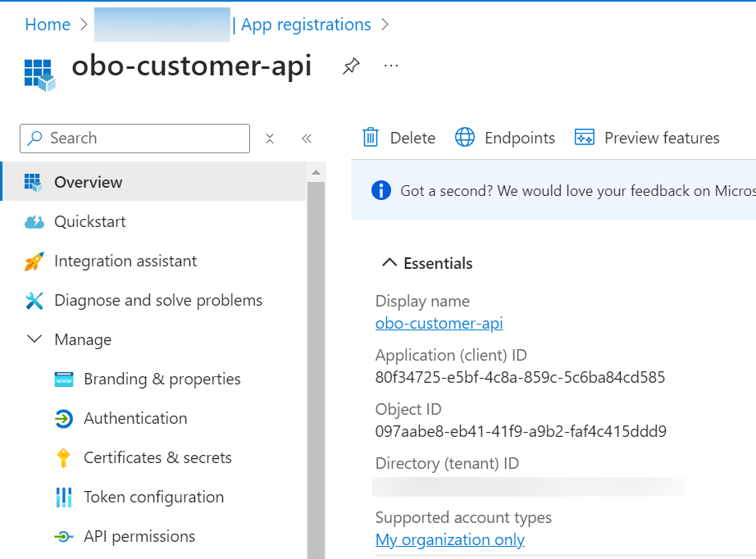Go to Home breadcrumb link
Image resolution: width=756 pixels, height=559 pixels.
pos(48,25)
